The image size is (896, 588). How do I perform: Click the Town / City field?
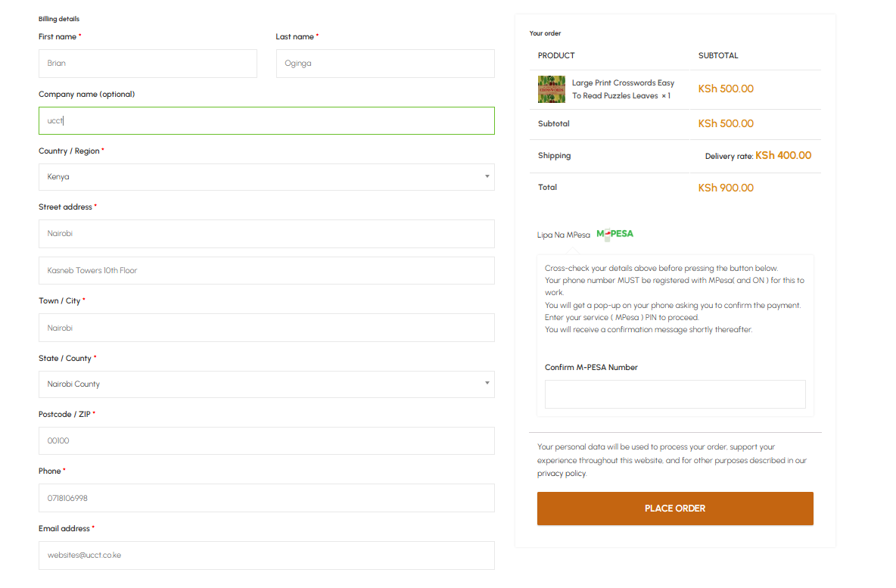266,328
